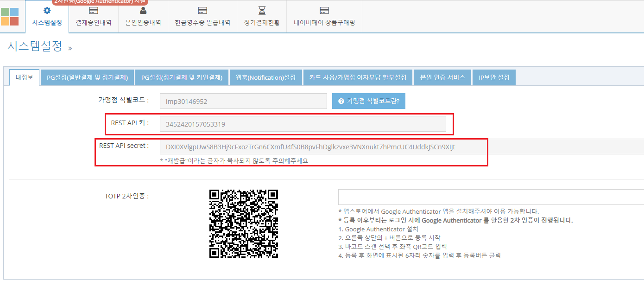The height and width of the screenshot is (287, 644).
Task: Open the 본인인증내역 menu
Action: (x=143, y=17)
